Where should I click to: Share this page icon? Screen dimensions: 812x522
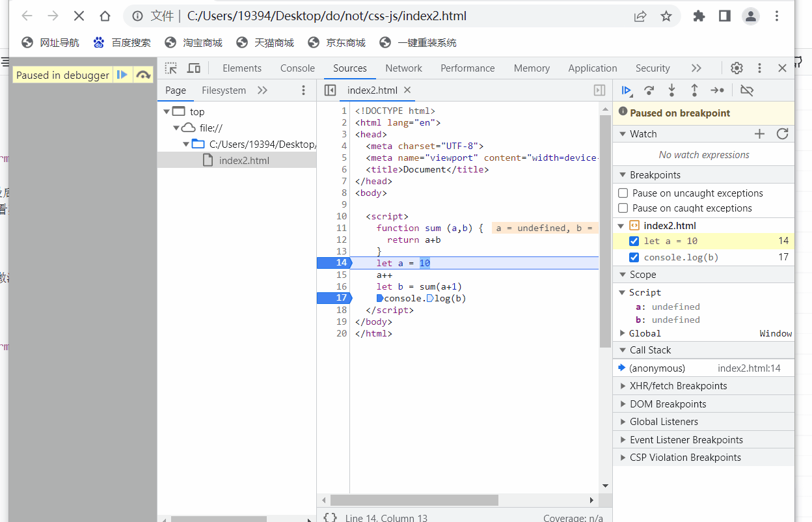[640, 16]
